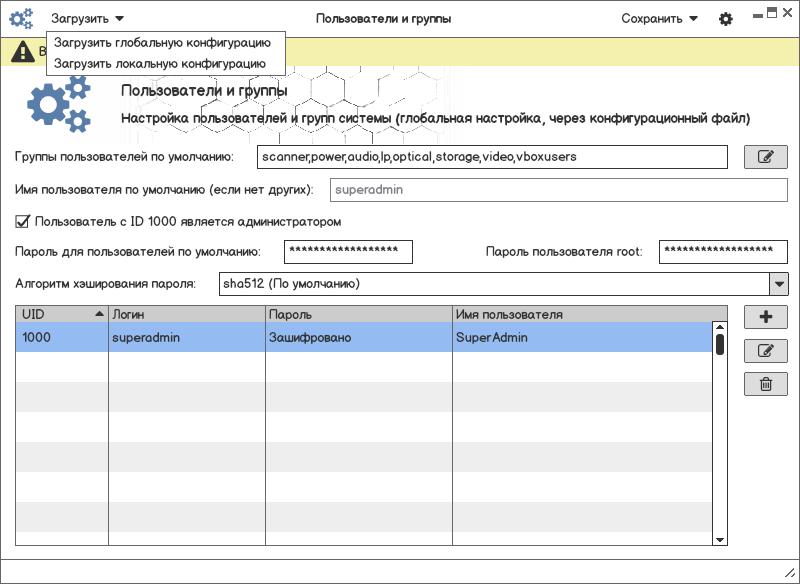Click the root user password field
The image size is (800, 584).
[722, 252]
